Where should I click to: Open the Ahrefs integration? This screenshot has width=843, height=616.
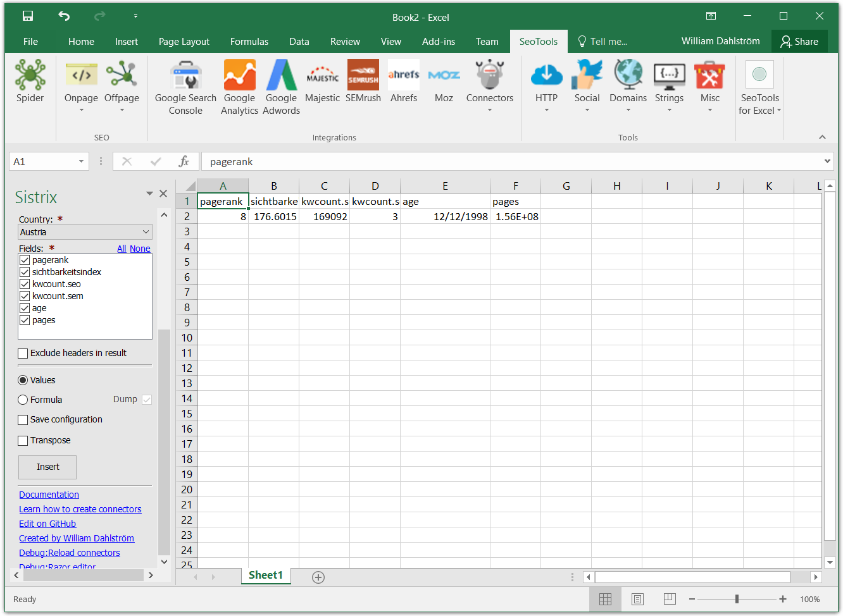tap(404, 81)
